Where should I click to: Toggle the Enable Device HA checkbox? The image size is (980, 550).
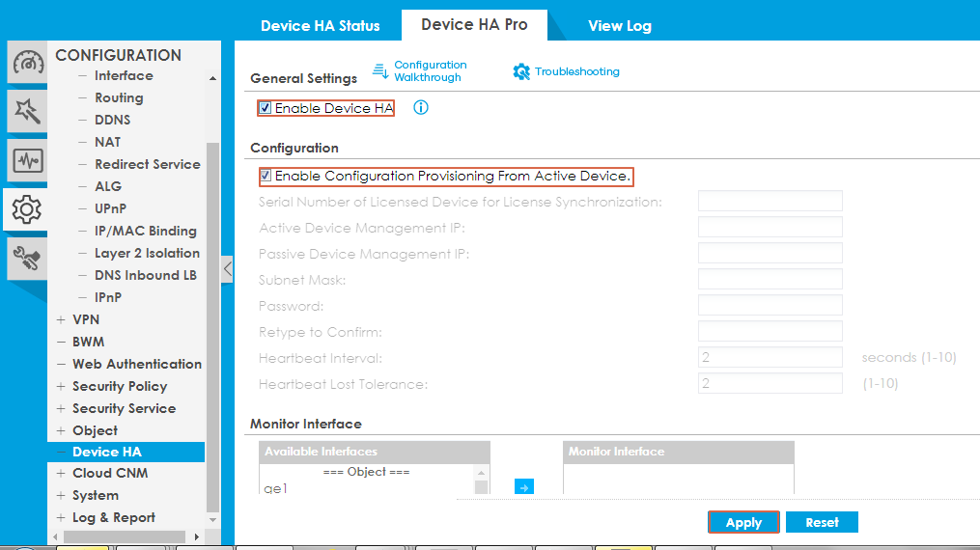tap(266, 108)
